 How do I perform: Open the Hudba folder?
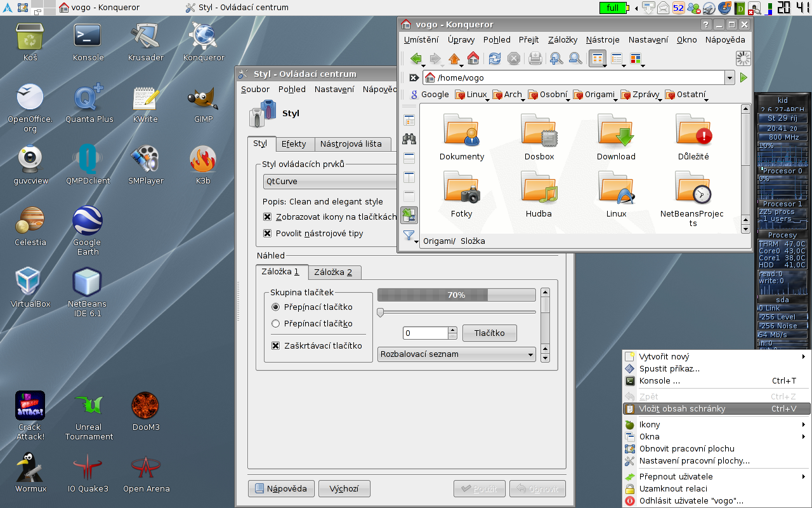(x=539, y=194)
